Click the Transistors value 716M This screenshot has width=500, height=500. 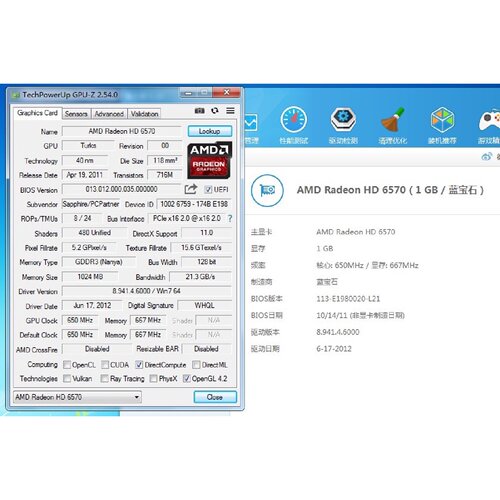(x=165, y=175)
